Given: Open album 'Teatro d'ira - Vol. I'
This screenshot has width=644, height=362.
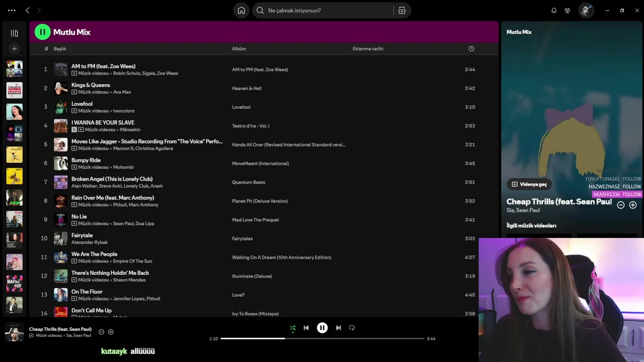Looking at the screenshot, I should coord(251,126).
